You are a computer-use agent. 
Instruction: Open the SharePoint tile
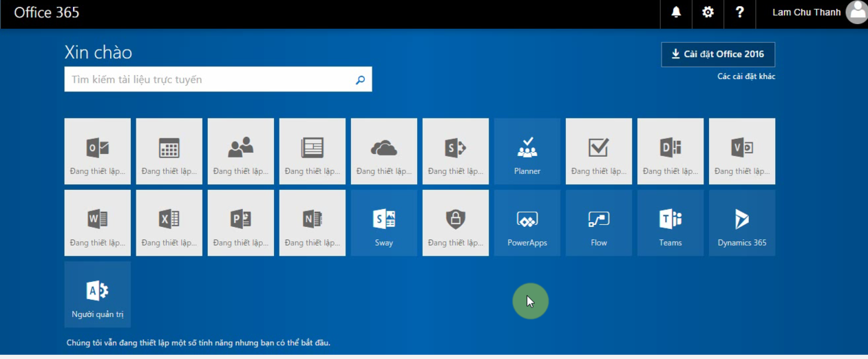point(455,151)
